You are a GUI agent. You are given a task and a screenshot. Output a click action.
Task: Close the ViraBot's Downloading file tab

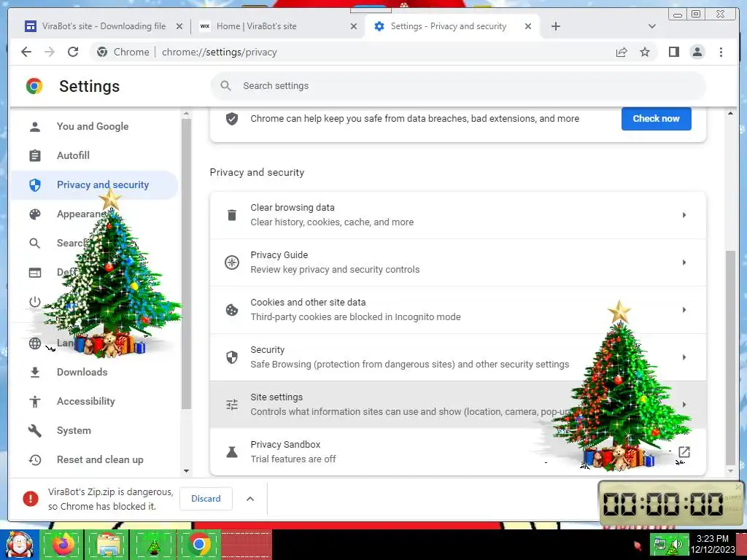[x=179, y=26]
